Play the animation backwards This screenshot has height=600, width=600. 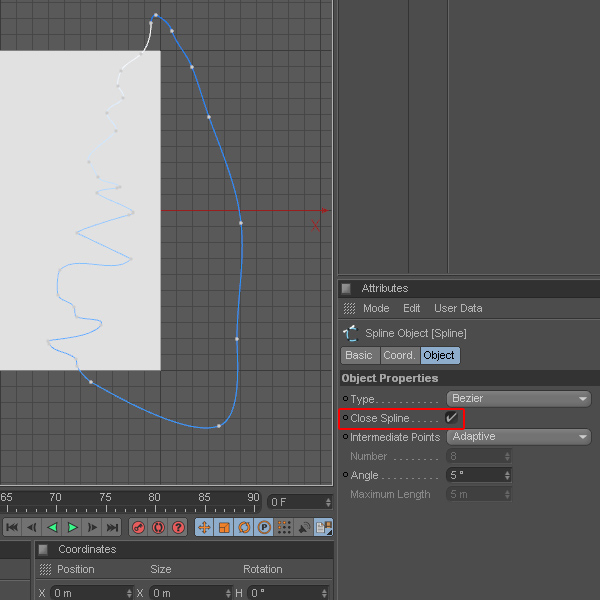52,527
